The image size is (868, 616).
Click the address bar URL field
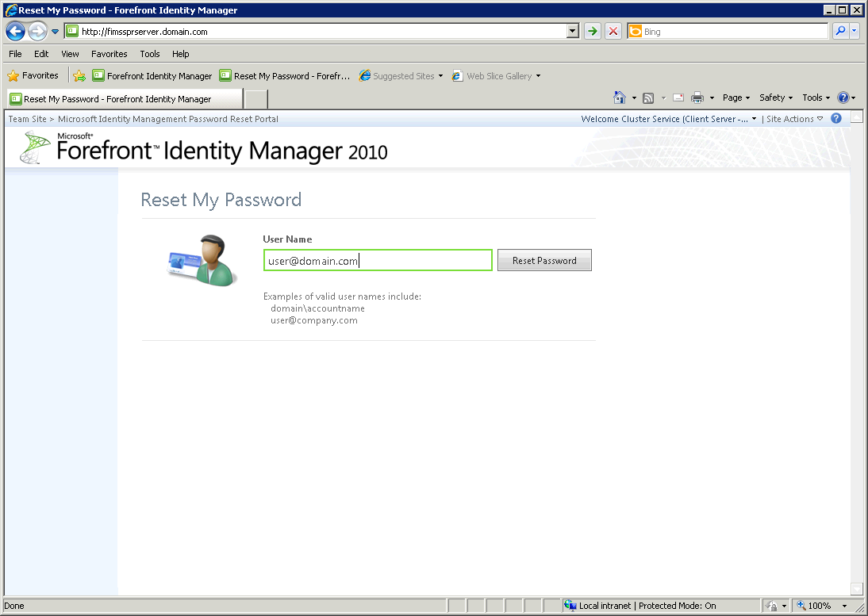point(316,32)
